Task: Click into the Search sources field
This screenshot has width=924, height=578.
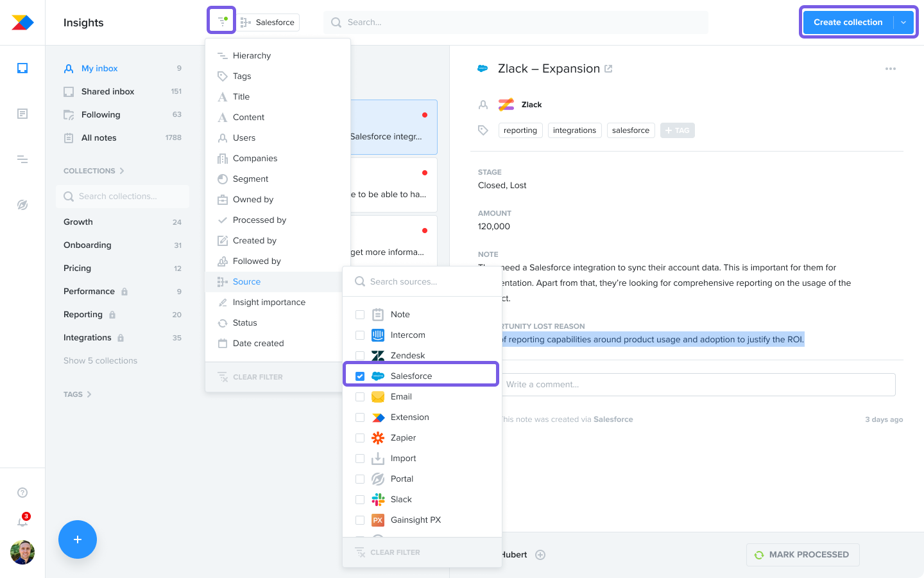Action: pos(422,281)
